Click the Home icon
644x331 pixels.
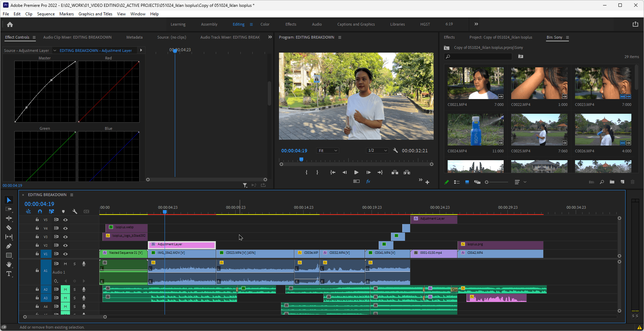point(10,25)
